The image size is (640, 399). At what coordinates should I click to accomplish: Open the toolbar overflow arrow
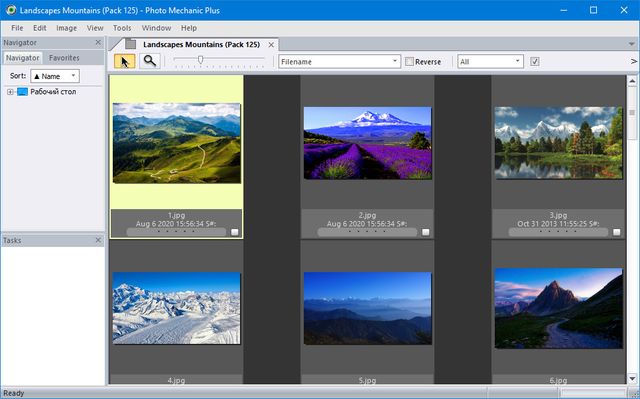[x=633, y=62]
